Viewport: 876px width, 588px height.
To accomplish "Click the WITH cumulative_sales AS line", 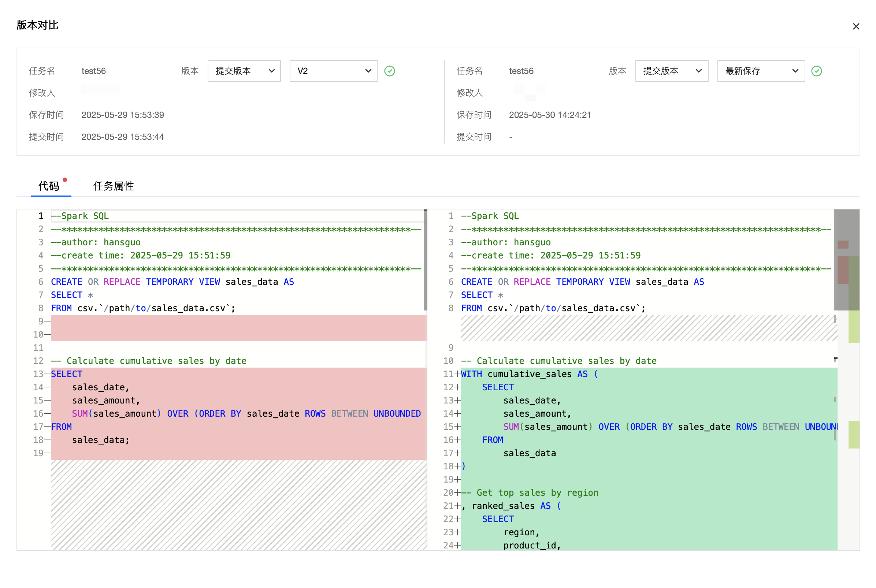I will click(529, 374).
